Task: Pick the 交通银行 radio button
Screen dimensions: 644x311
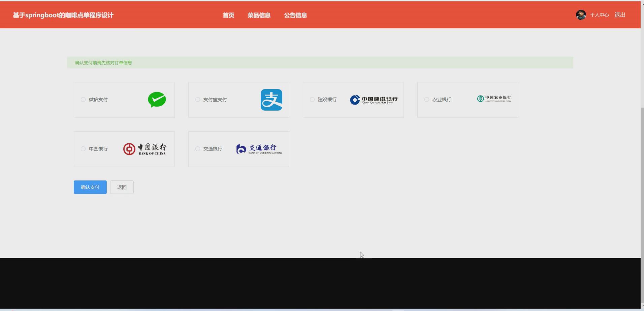Action: [x=198, y=149]
